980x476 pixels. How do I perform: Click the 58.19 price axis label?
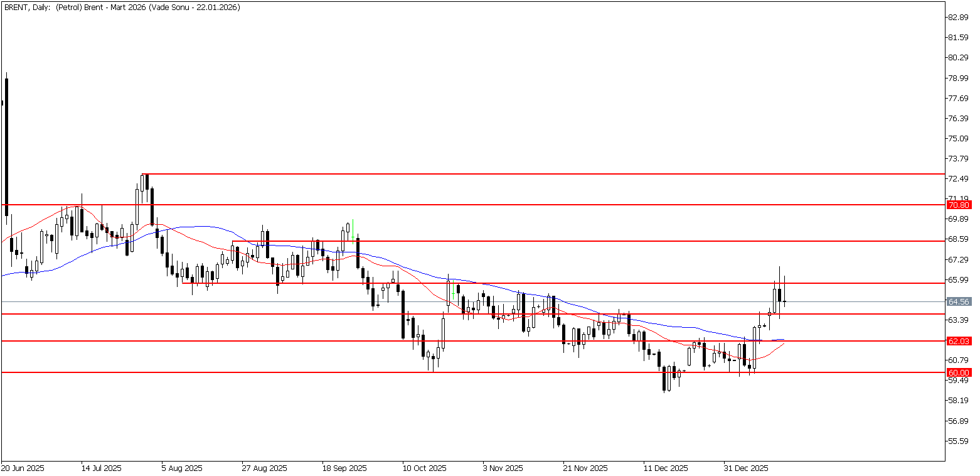point(959,400)
